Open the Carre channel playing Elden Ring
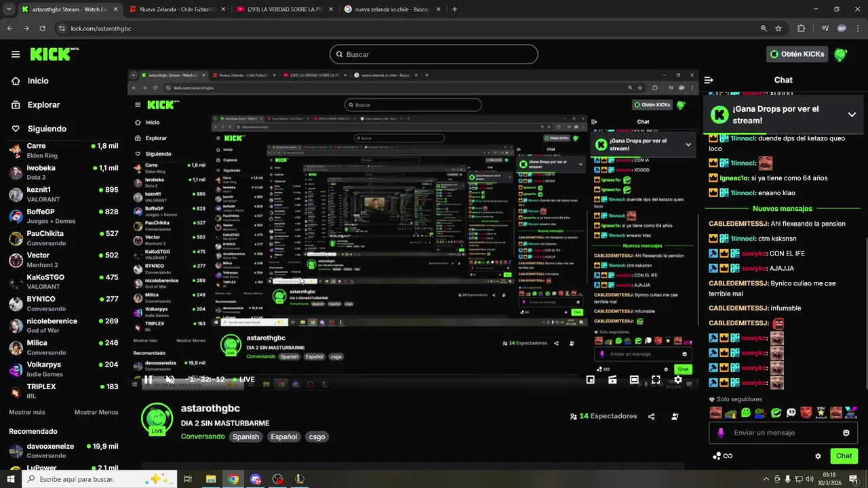The height and width of the screenshot is (488, 868). coord(63,150)
